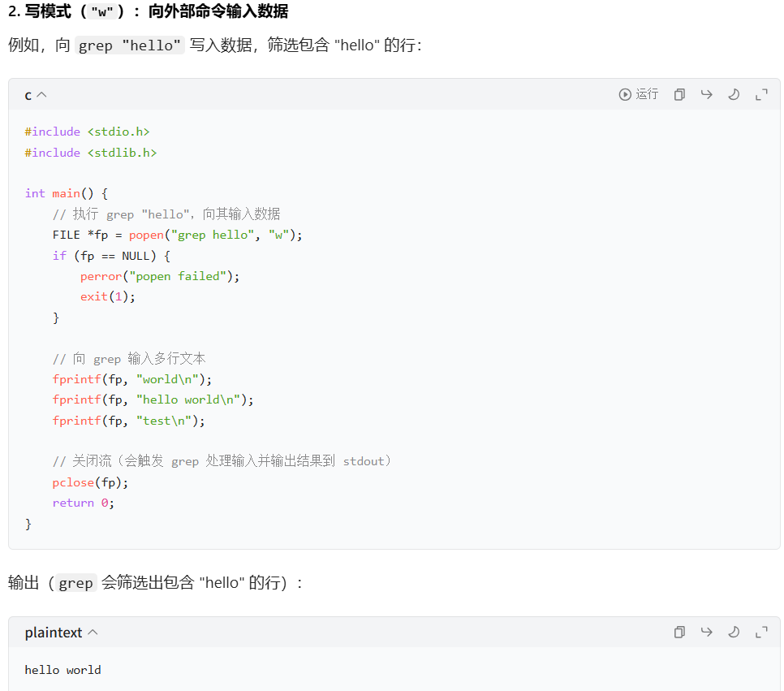Screen dimensions: 784x691
Task: Toggle dark theme on the plaintext block
Action: click(x=734, y=633)
